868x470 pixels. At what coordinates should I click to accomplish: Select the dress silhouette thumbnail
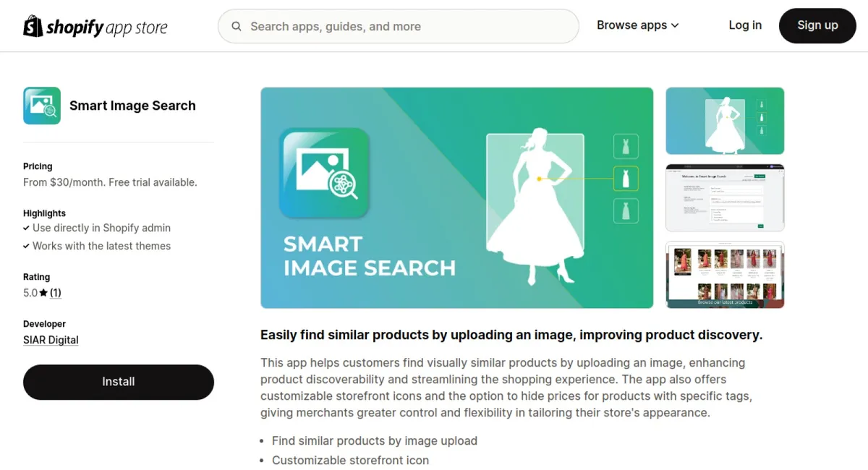[725, 121]
